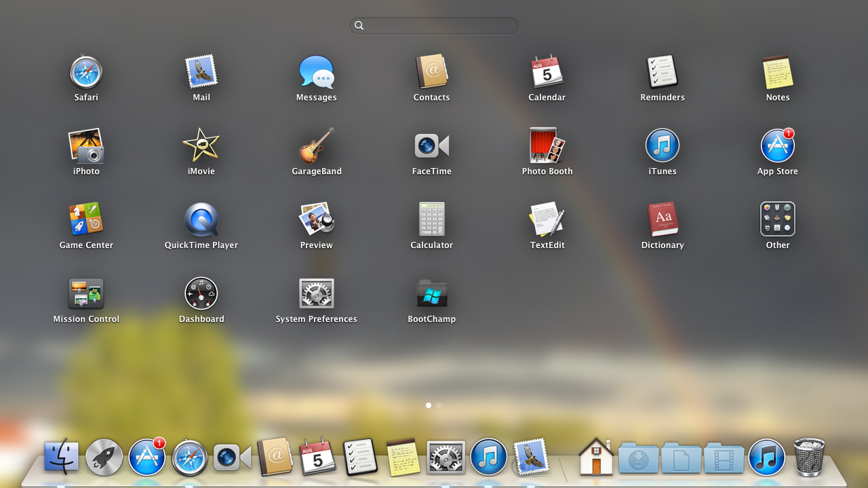Open Mail from the Dock

531,456
